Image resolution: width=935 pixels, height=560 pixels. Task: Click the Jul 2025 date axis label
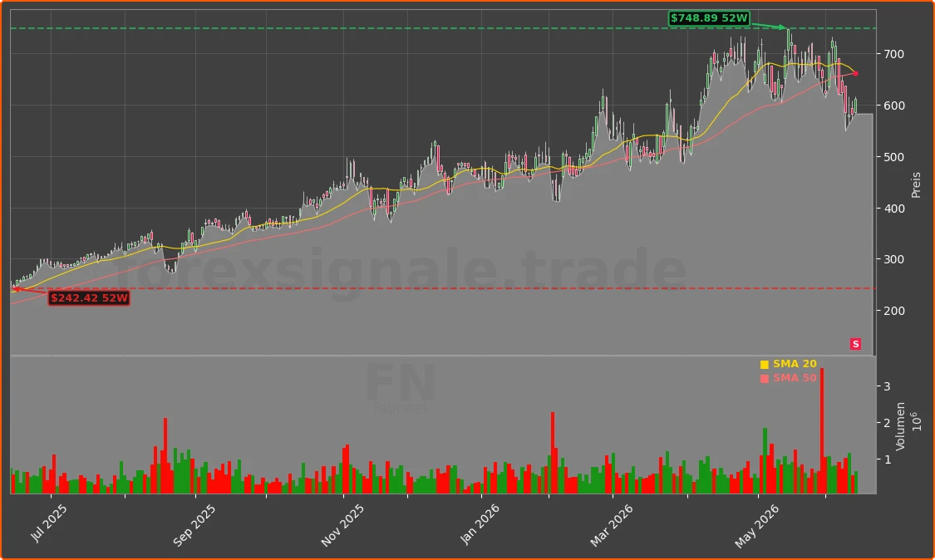point(49,523)
